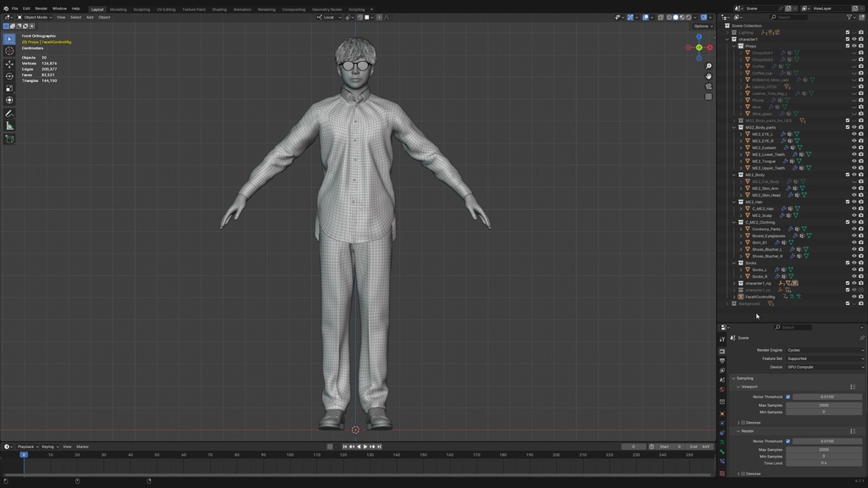This screenshot has width=868, height=488.
Task: Select the Tweak/Select Box tool
Action: click(9, 40)
